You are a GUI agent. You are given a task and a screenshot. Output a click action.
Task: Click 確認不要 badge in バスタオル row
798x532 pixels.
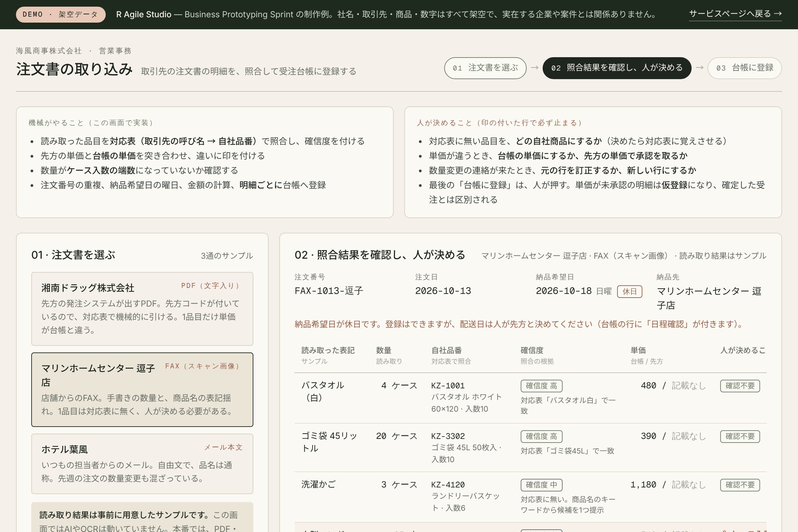(740, 386)
